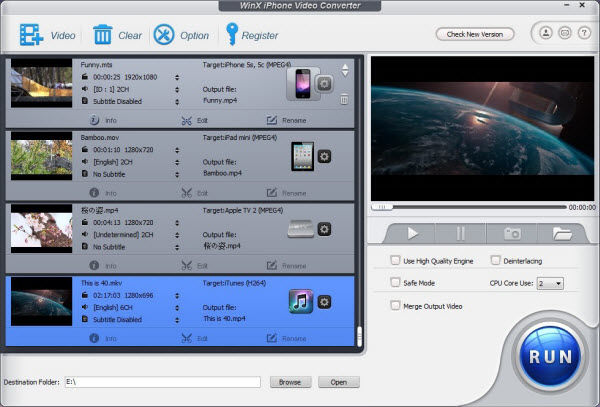Click the Check New Version button

coord(474,34)
